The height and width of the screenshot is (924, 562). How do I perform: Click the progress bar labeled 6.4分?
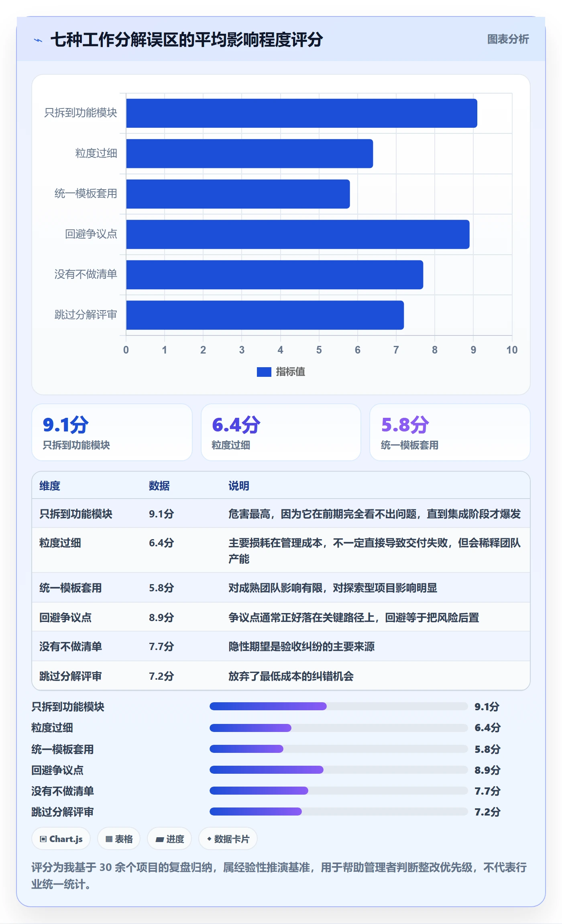(x=339, y=728)
